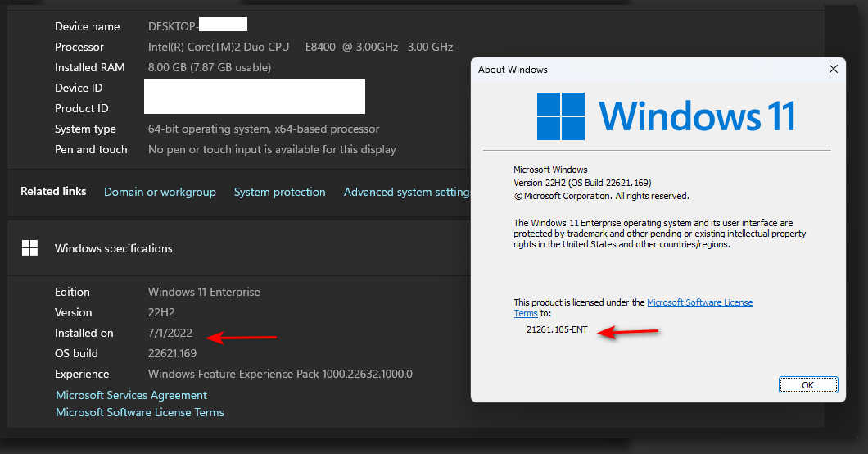This screenshot has height=454, width=868.
Task: Open System protection link
Action: [x=279, y=192]
